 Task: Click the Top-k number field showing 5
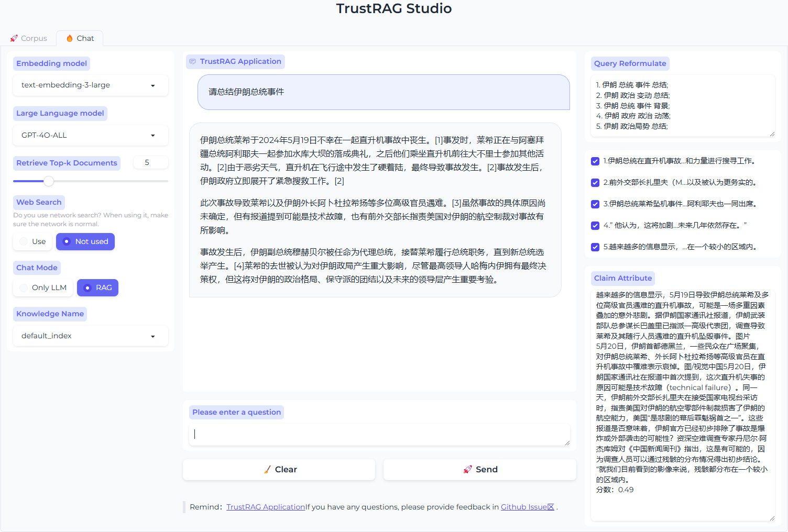click(x=151, y=162)
